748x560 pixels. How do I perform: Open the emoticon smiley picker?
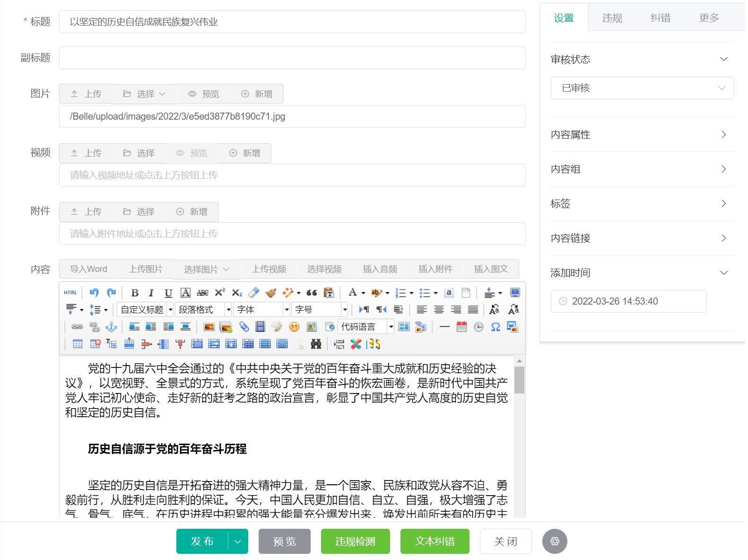pos(294,327)
